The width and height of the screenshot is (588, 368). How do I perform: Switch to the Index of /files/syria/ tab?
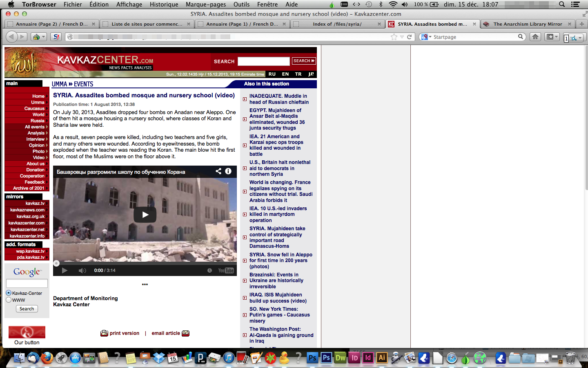(337, 24)
